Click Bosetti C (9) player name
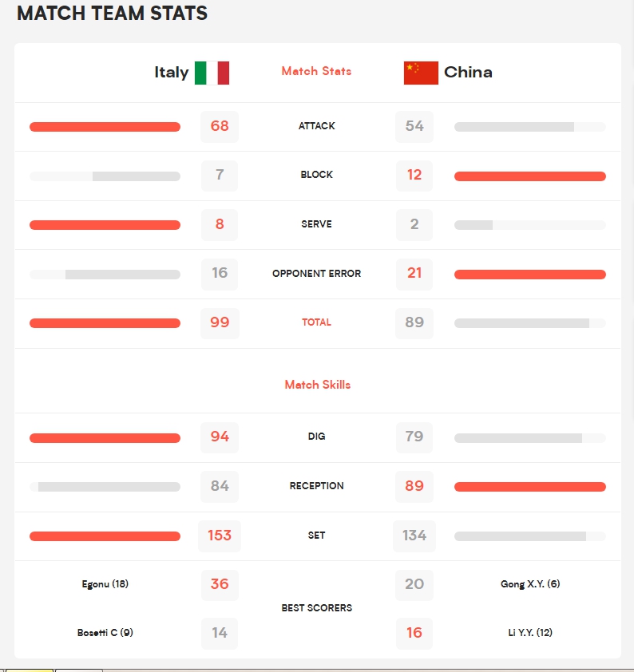The height and width of the screenshot is (672, 634). (x=105, y=633)
